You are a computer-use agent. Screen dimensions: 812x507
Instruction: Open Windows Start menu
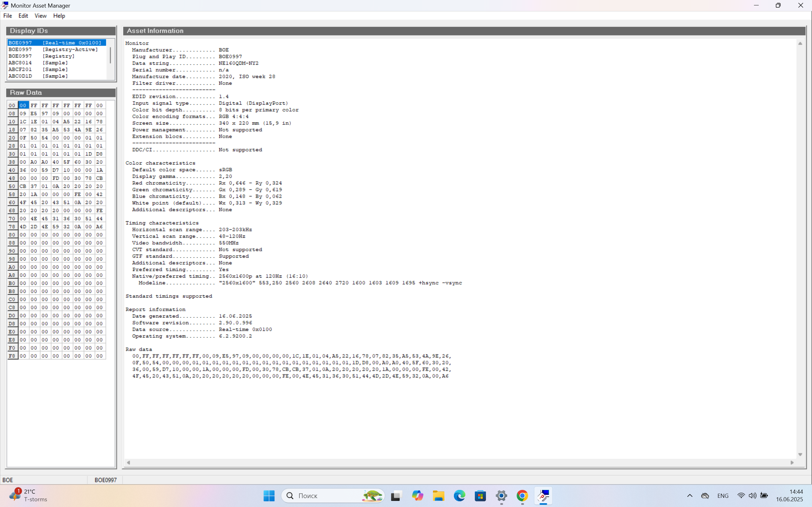(269, 496)
